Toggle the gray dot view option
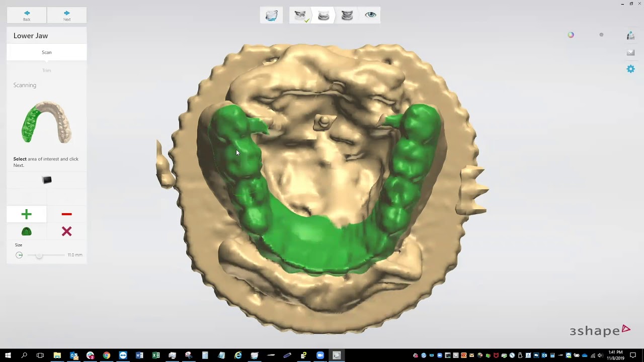The image size is (644, 362). click(601, 35)
